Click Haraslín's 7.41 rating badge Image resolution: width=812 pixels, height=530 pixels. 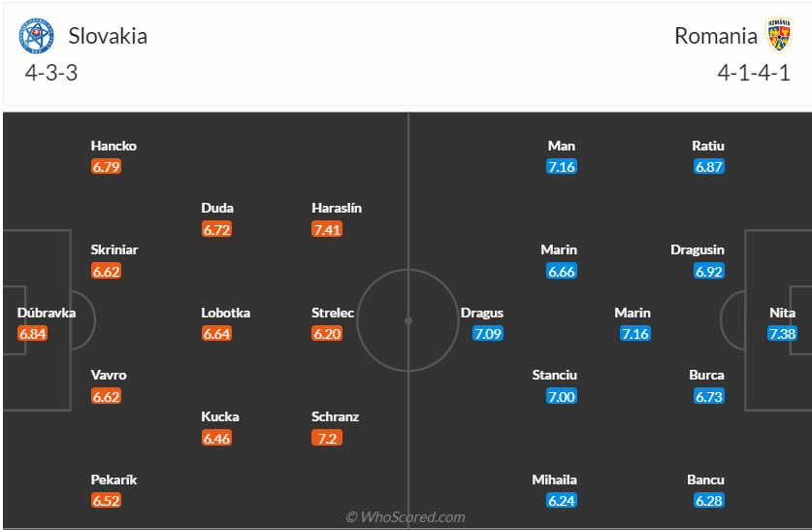coord(327,229)
